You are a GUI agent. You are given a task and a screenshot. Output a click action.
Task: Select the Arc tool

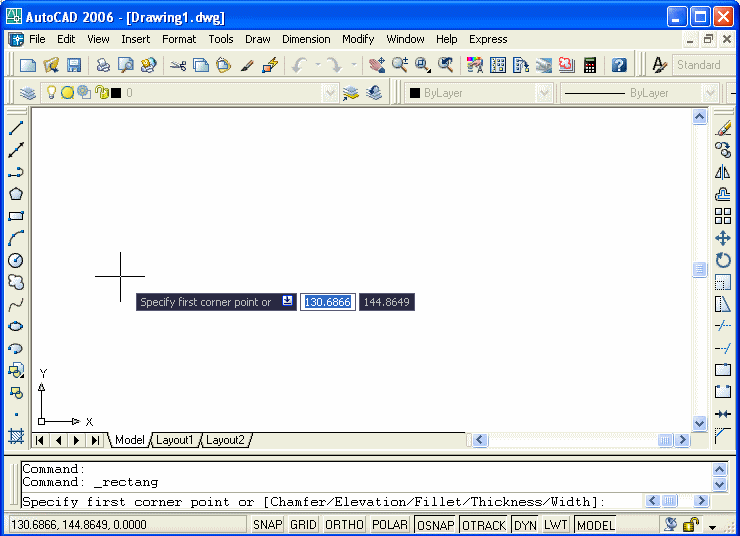click(x=16, y=238)
